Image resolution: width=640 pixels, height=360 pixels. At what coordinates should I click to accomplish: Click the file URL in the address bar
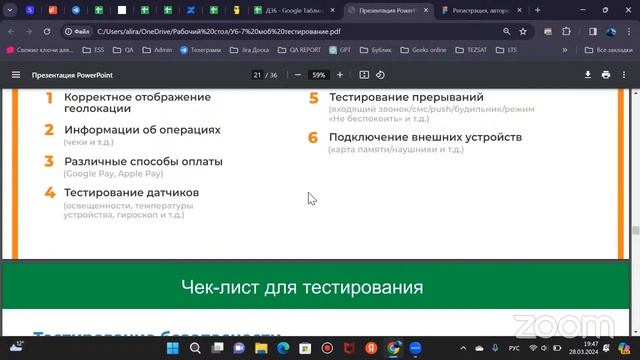click(x=219, y=31)
